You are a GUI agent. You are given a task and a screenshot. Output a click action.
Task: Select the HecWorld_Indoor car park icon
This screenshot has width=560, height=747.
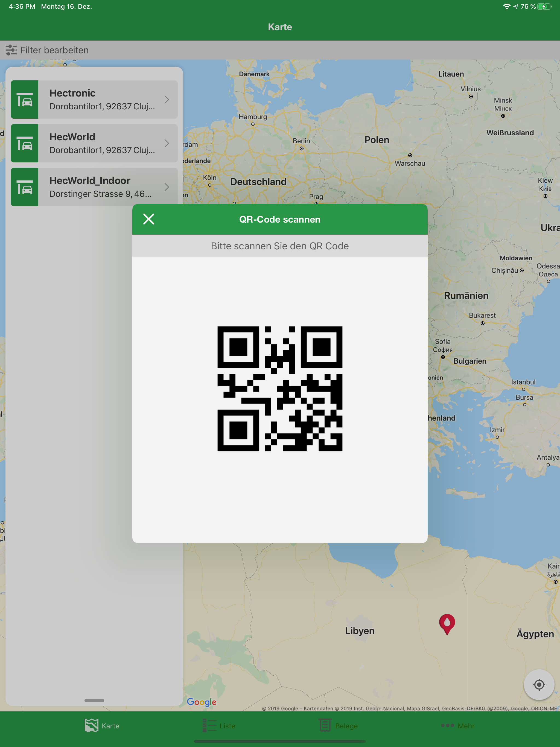click(25, 187)
